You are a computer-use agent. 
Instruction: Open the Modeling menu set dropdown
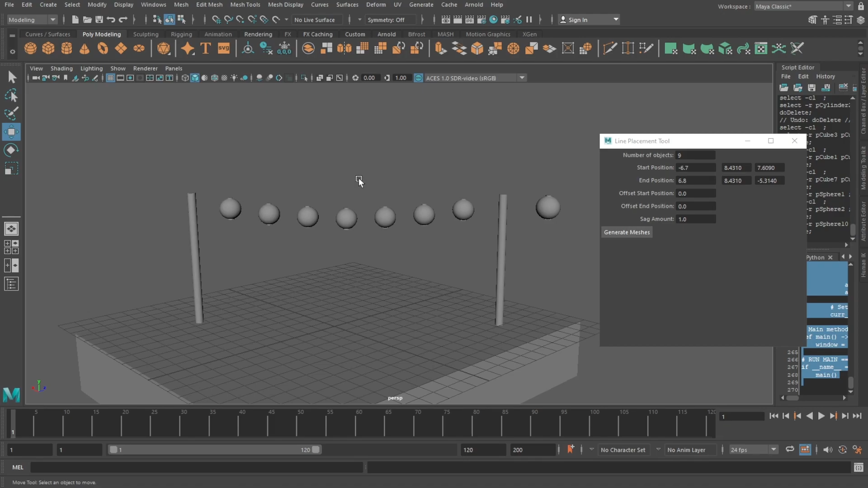32,19
